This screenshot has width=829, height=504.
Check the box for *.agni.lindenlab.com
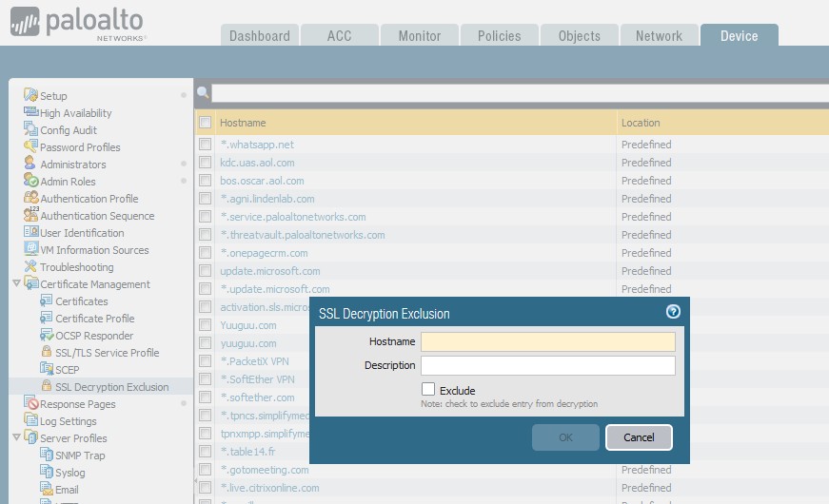click(x=206, y=198)
